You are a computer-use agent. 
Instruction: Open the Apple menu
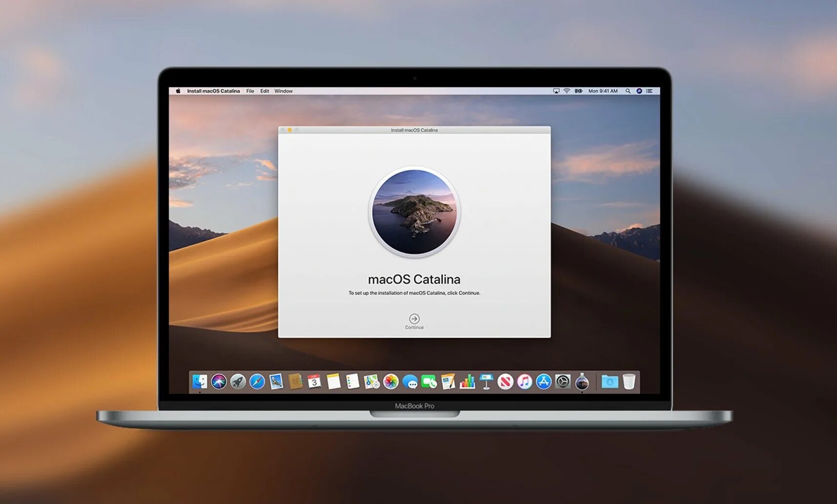click(x=178, y=91)
